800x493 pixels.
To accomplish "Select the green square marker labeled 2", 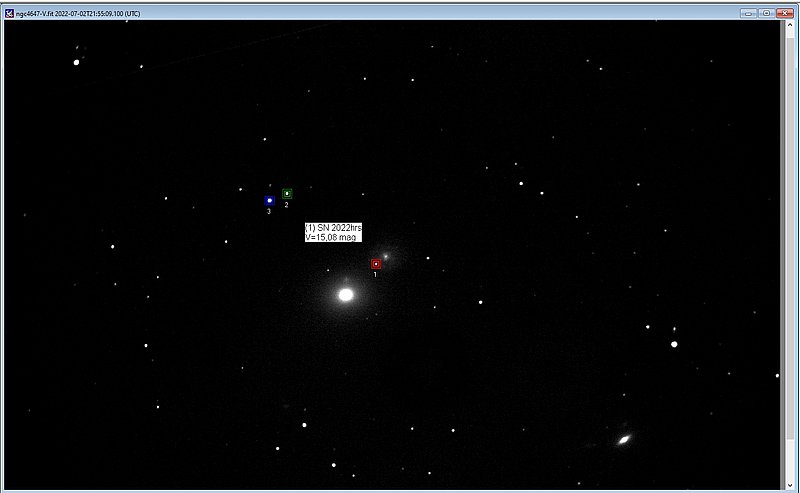I will [287, 193].
